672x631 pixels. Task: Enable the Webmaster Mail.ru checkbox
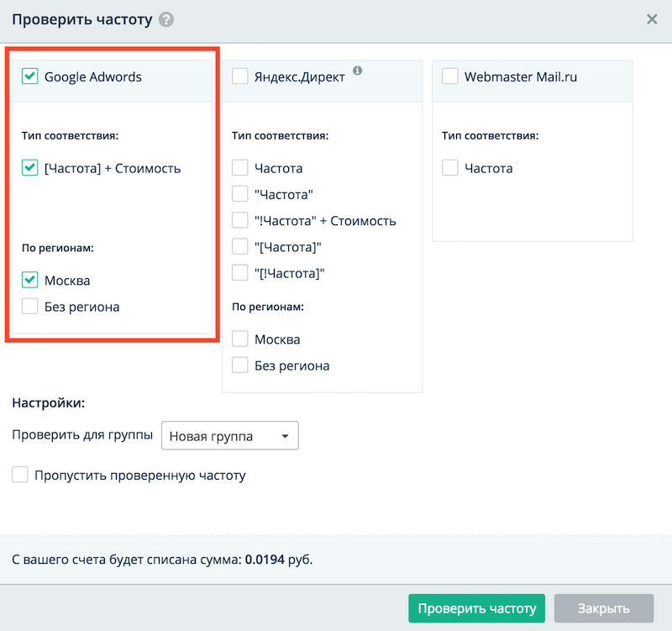coord(450,76)
